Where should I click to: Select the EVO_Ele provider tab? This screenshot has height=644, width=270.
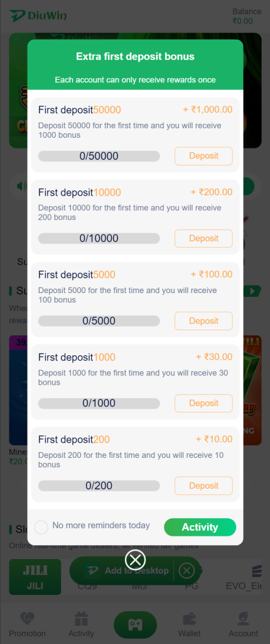[x=246, y=577]
